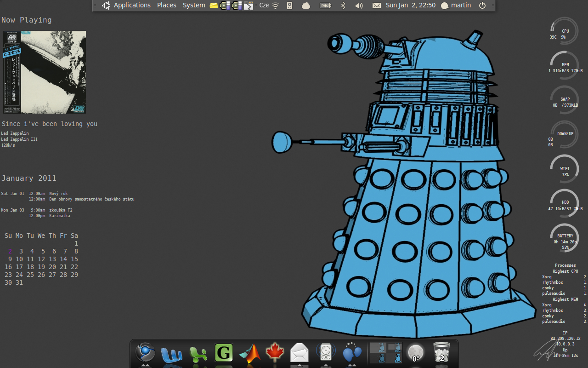588x368 pixels.
Task: Open the Places menu
Action: 167,6
